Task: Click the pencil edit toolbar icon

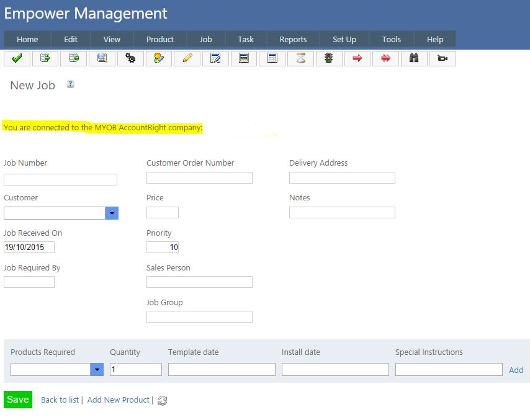Action: pos(187,58)
